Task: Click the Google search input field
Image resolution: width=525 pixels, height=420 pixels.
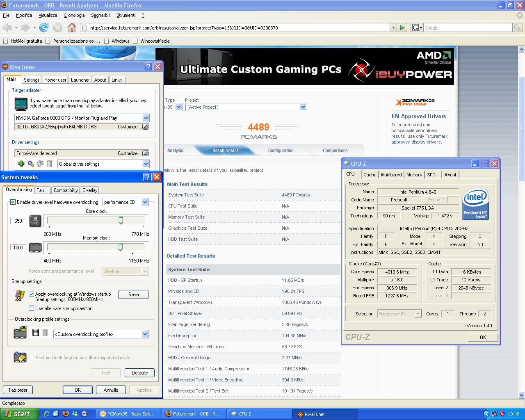Action: coord(468,27)
